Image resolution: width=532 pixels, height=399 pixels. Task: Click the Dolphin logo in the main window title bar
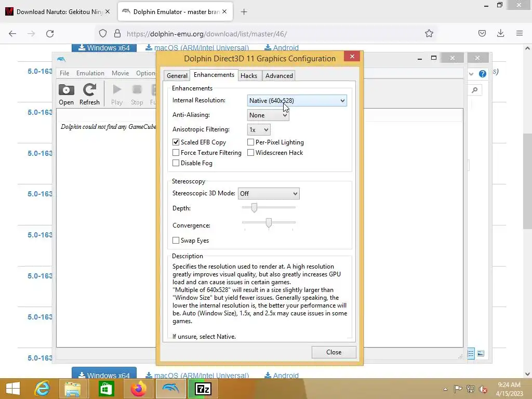61,59
